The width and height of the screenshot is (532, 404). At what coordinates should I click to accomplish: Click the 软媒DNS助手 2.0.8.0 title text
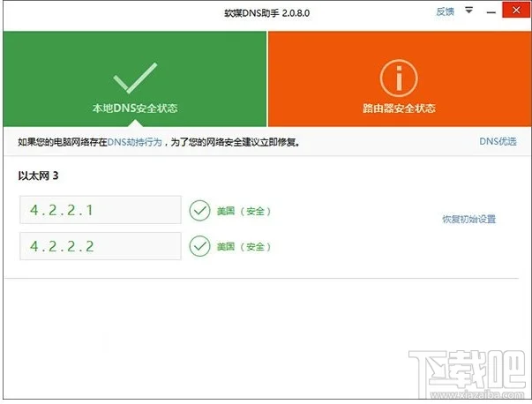(266, 13)
